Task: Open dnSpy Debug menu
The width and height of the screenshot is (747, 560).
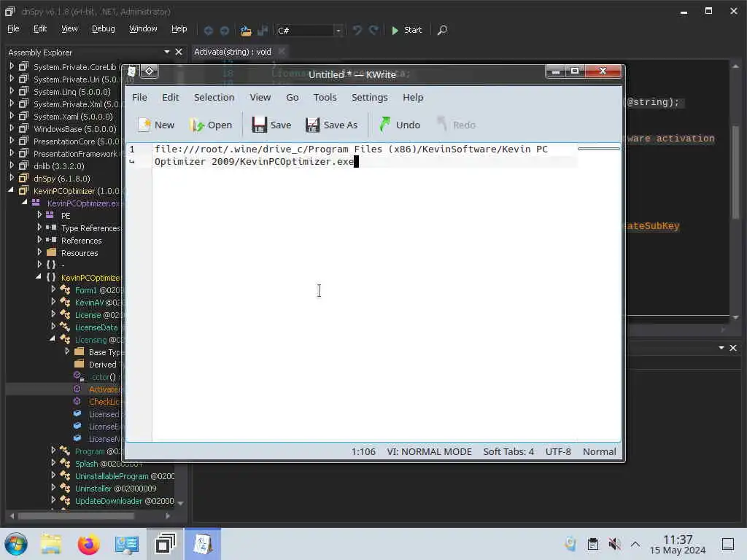Action: pos(104,29)
